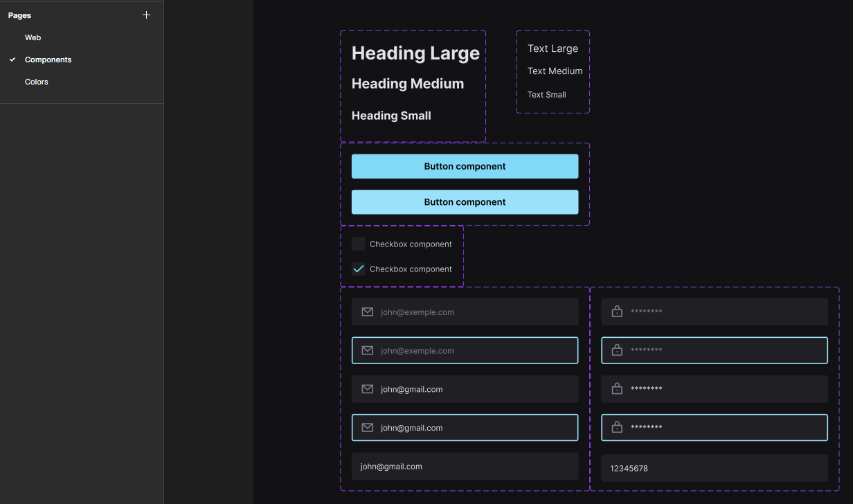Open the Web page
Viewport: 853px width, 504px height.
[33, 37]
